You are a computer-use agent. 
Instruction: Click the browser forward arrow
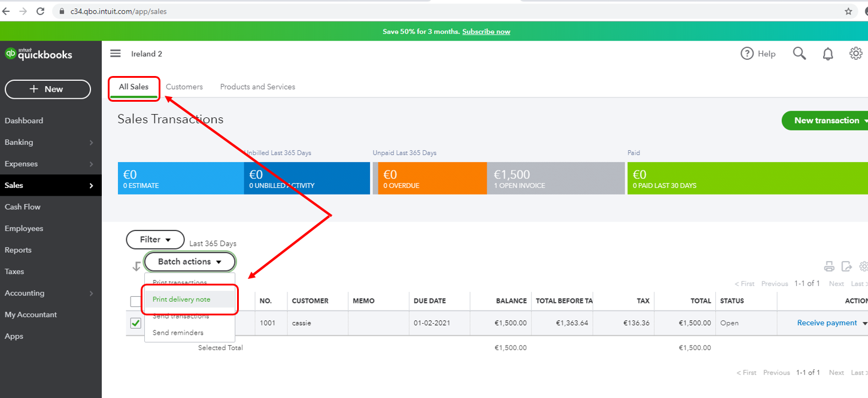pyautogui.click(x=23, y=11)
